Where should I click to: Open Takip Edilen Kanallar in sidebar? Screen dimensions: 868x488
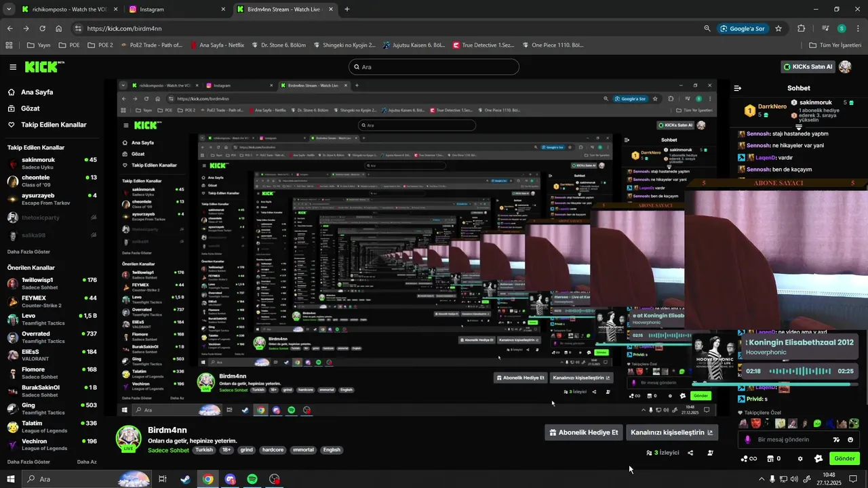(47, 125)
